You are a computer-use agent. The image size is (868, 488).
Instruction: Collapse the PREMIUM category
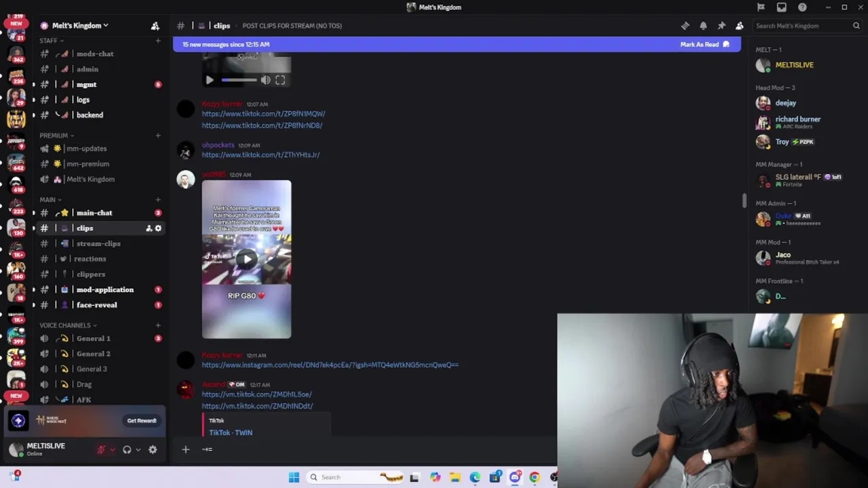tap(56, 136)
